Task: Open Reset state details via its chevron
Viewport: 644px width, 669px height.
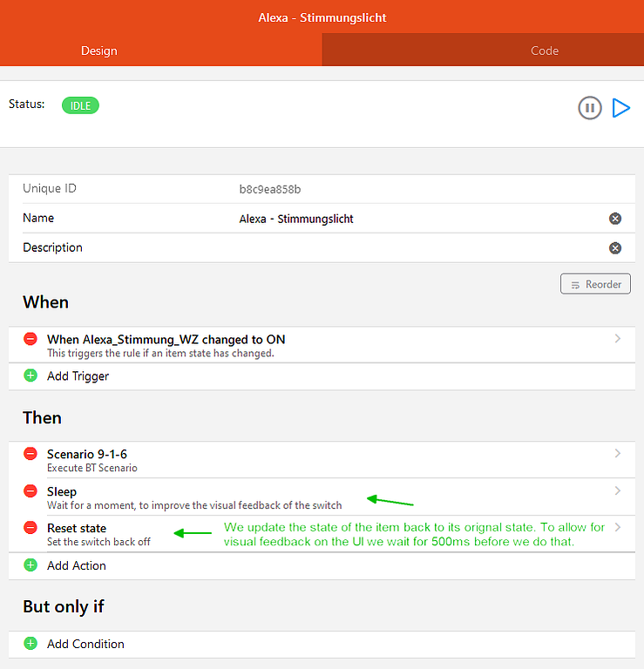Action: 618,527
